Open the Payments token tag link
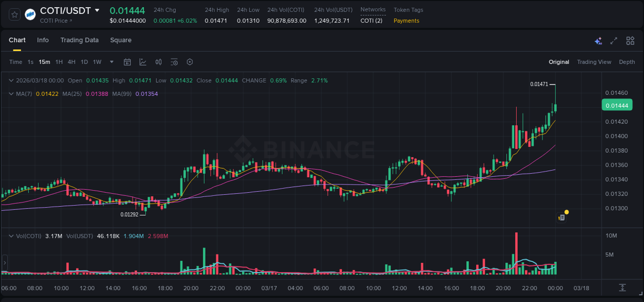Screen dimensions: 644x302 [406, 21]
